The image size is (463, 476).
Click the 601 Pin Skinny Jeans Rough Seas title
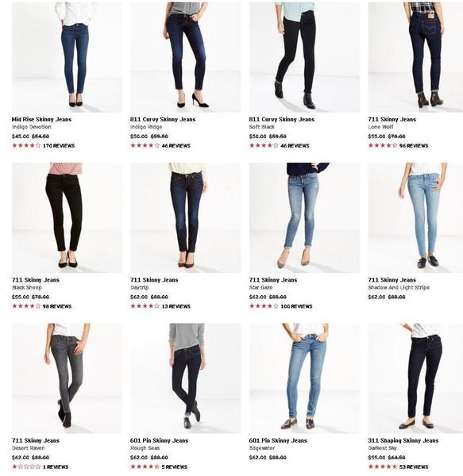pos(159,440)
